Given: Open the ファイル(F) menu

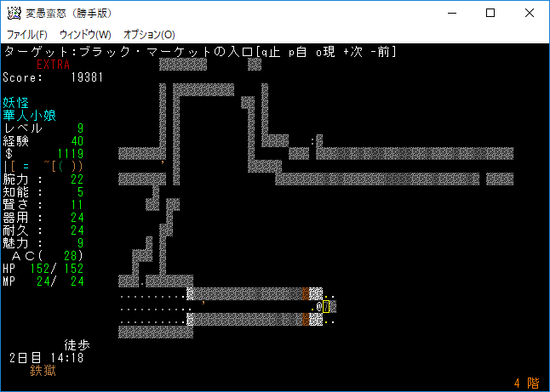Looking at the screenshot, I should (27, 35).
